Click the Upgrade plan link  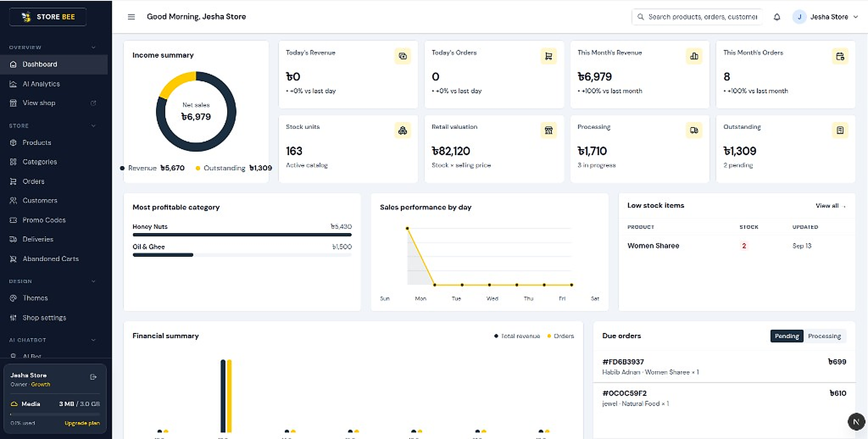[x=82, y=423]
